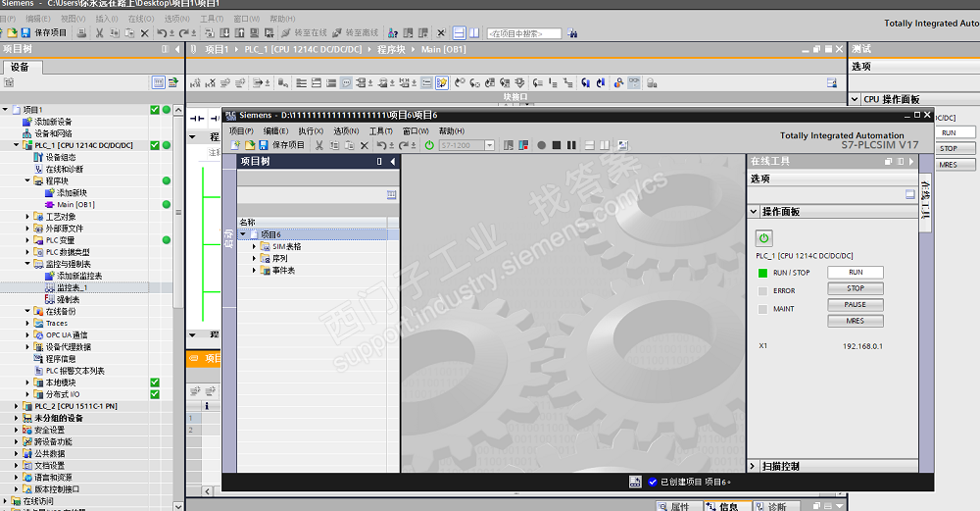
Task: Click the checkmark status next to 已创建项目 项目6
Action: coord(653,482)
